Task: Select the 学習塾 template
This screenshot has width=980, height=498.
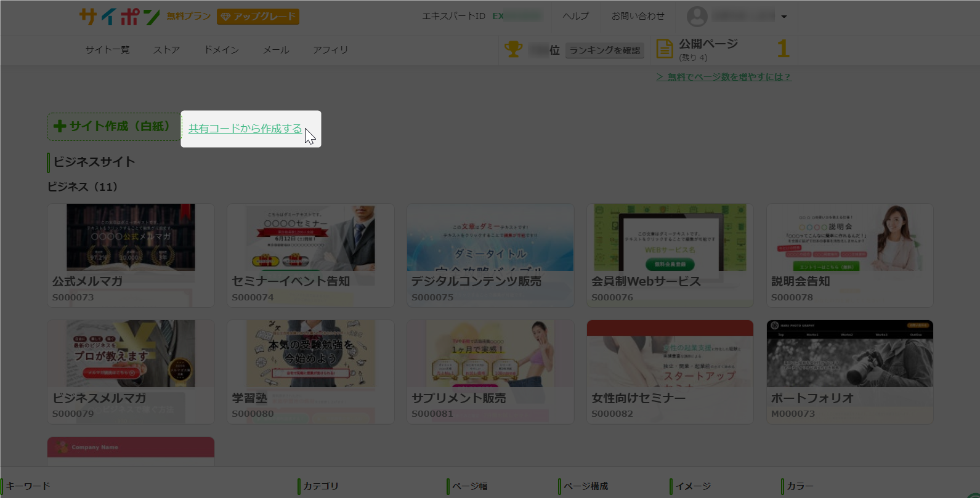Action: [310, 372]
